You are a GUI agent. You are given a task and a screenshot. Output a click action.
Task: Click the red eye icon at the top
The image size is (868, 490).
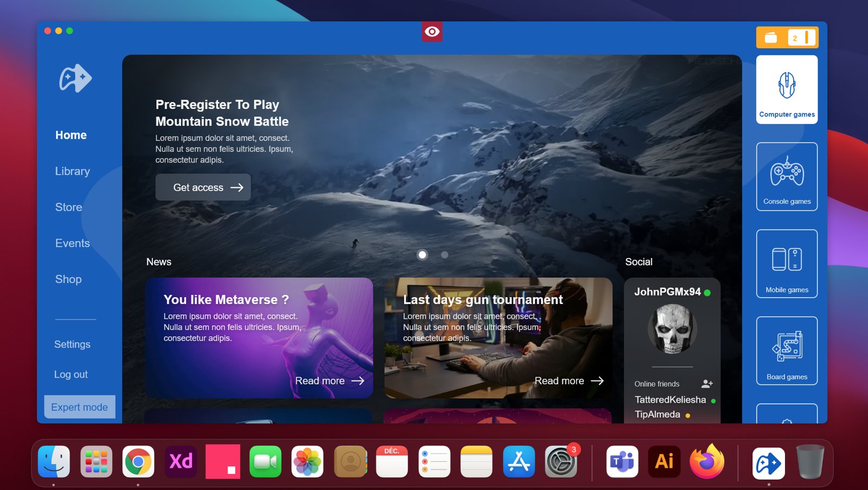point(432,32)
